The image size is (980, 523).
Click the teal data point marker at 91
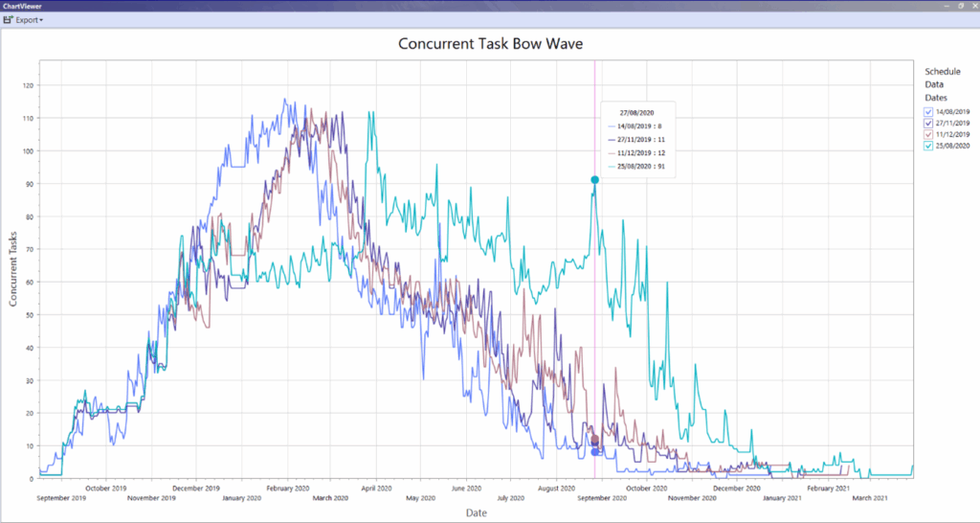(x=594, y=180)
